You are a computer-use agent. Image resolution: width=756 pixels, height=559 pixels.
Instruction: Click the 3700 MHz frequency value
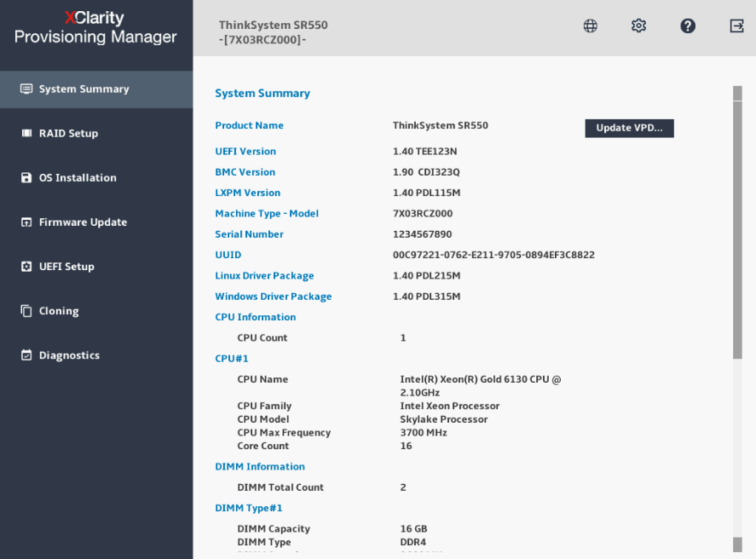click(424, 433)
